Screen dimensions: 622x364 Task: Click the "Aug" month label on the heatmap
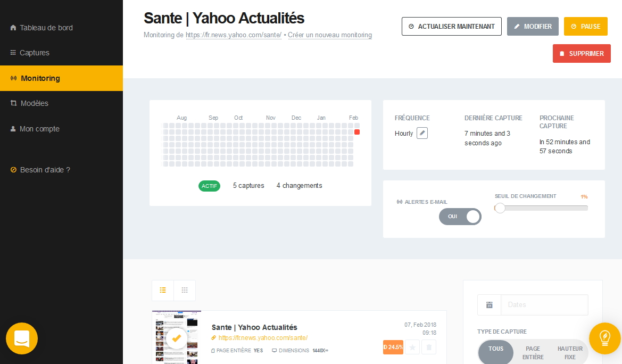coord(181,118)
